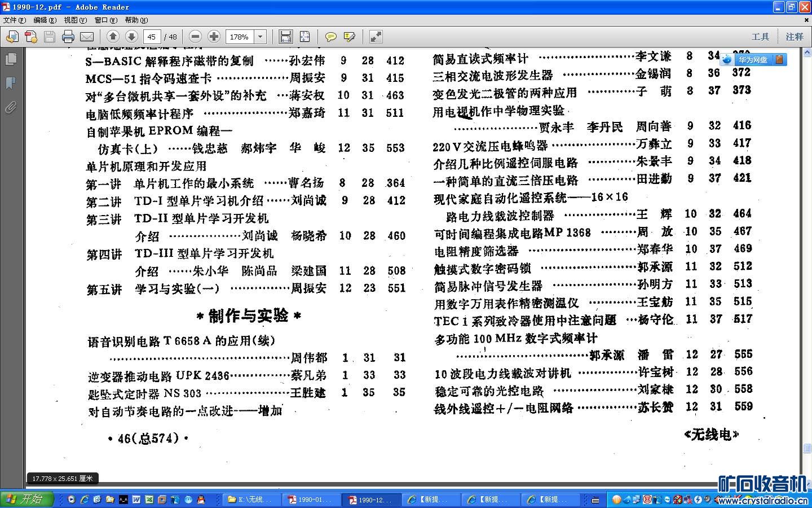812x508 pixels.
Task: Click the keyboard icon in taskbar
Action: (x=595, y=500)
